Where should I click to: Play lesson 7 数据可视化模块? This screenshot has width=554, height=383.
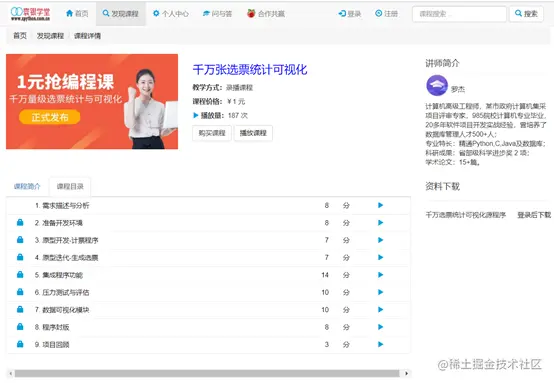[x=381, y=310]
